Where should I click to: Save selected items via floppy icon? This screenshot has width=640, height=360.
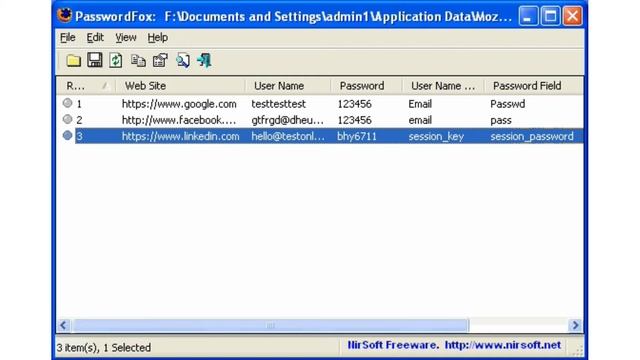click(x=95, y=60)
